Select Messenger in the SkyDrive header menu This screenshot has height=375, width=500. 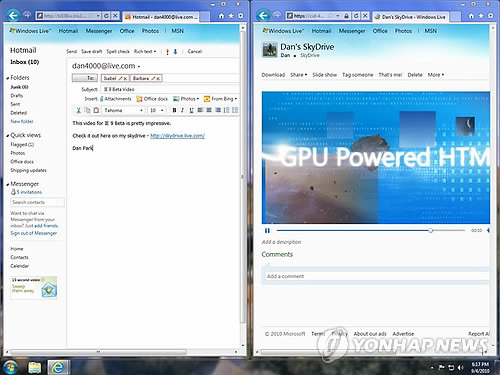(352, 31)
